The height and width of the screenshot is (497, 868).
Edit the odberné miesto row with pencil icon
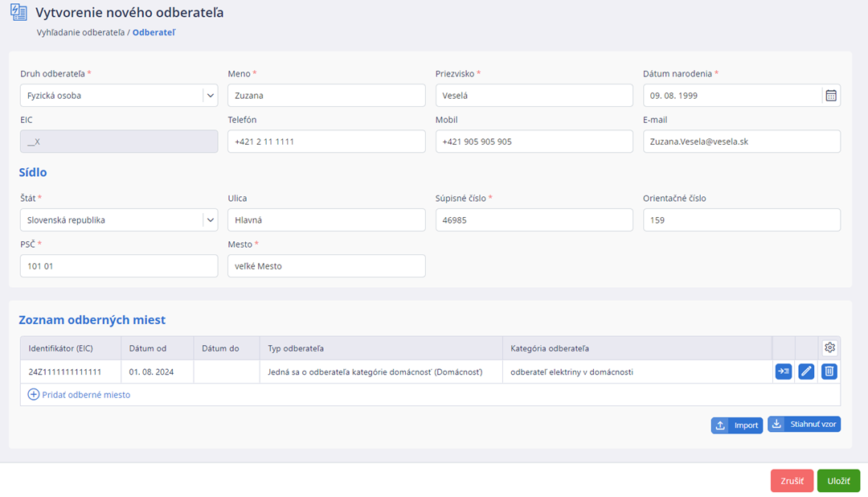point(806,372)
